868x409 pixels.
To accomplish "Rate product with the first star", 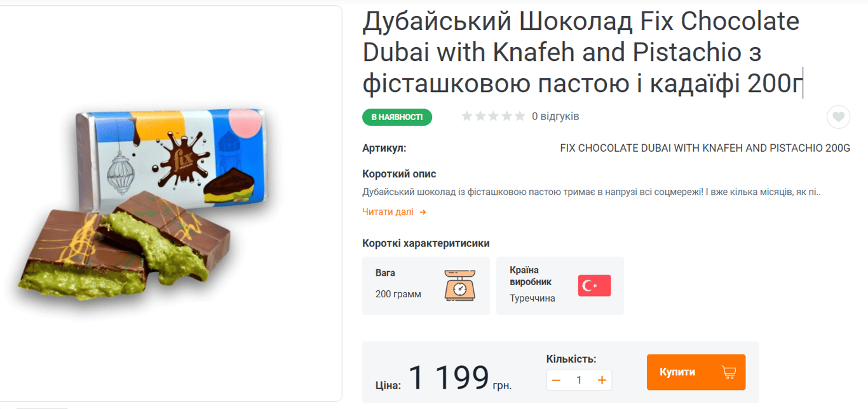I will click(467, 116).
